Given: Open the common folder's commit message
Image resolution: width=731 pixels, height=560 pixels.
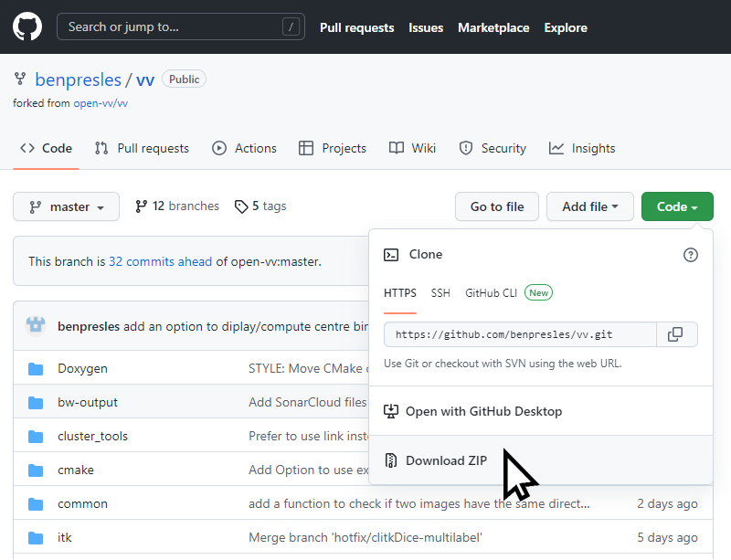Looking at the screenshot, I should point(419,503).
